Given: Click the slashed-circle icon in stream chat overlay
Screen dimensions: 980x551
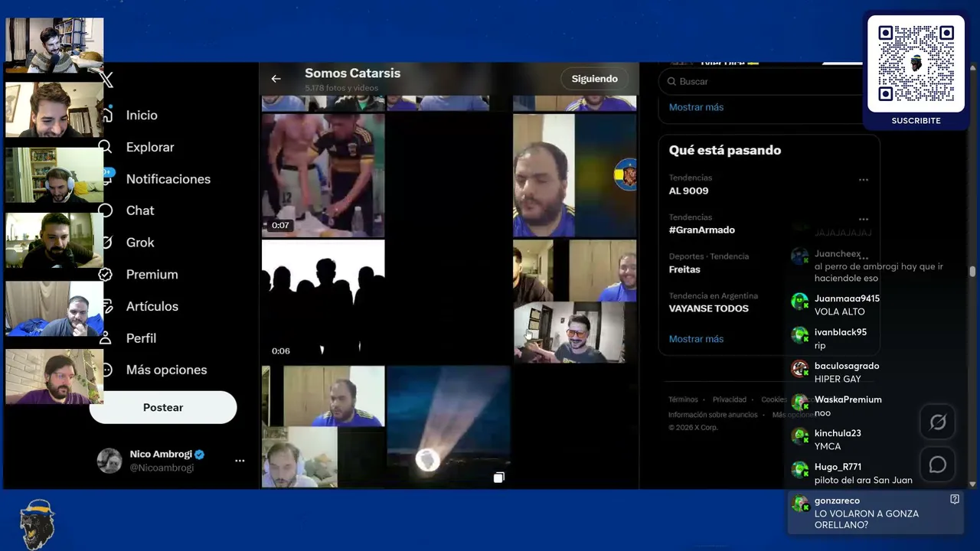Looking at the screenshot, I should coord(938,422).
